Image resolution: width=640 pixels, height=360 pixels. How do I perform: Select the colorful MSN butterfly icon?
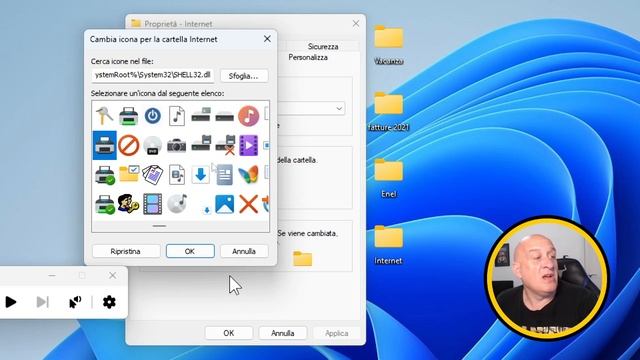(x=248, y=174)
